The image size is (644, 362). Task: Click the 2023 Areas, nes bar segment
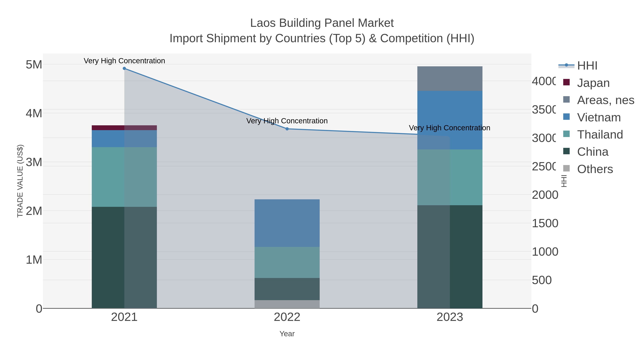tap(450, 79)
